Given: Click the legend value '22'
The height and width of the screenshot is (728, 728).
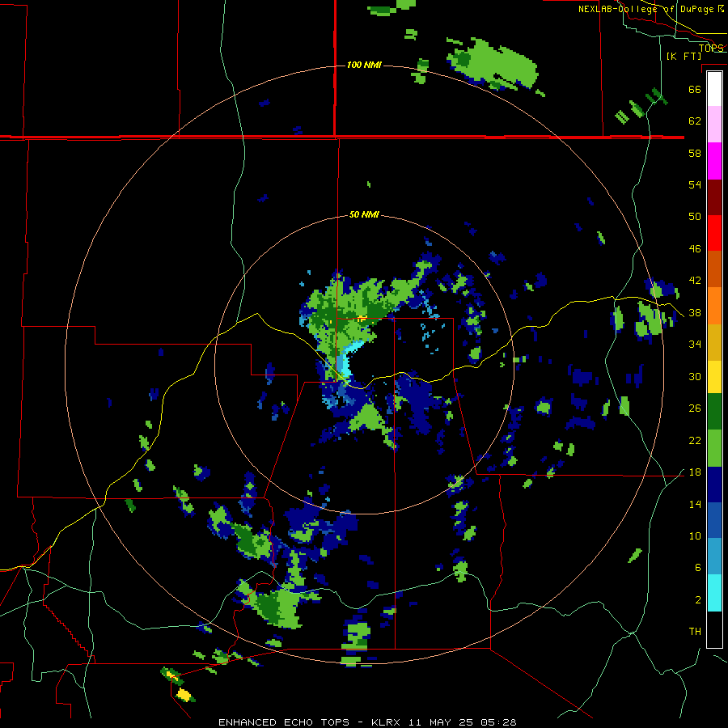Looking at the screenshot, I should coord(695,441).
